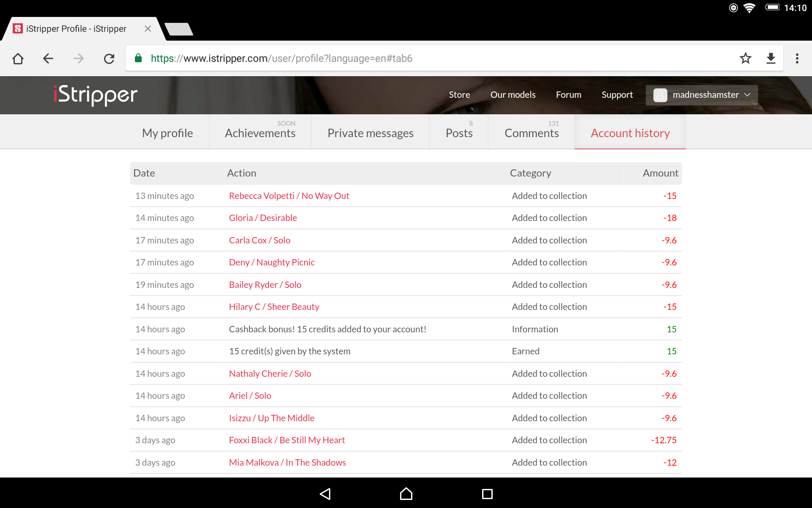Screen dimensions: 812x508
Task: Open the Store menu item
Action: (459, 95)
